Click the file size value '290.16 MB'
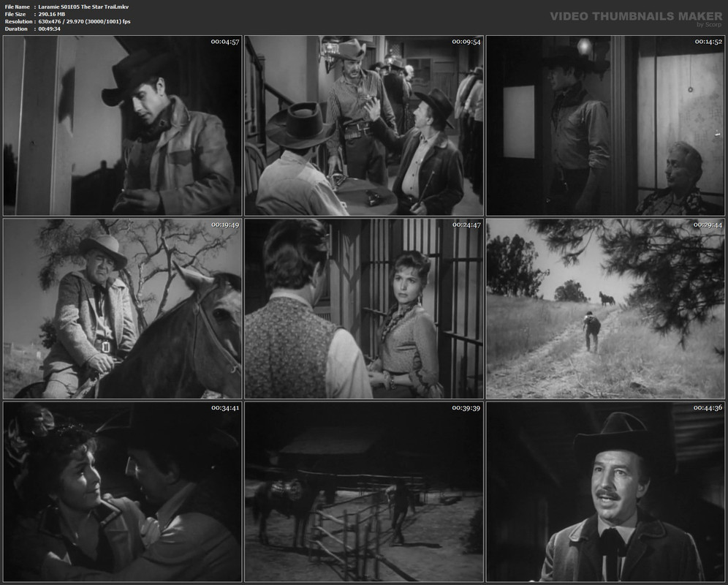 tap(52, 15)
